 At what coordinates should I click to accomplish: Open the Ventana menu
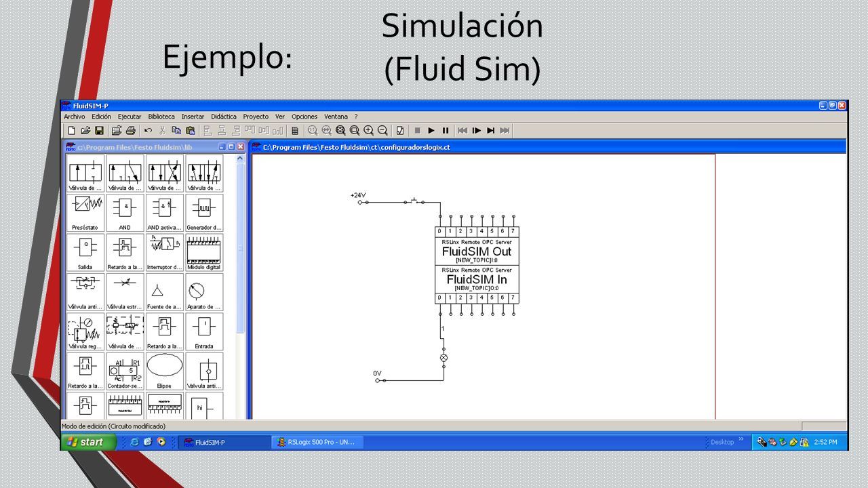point(336,117)
